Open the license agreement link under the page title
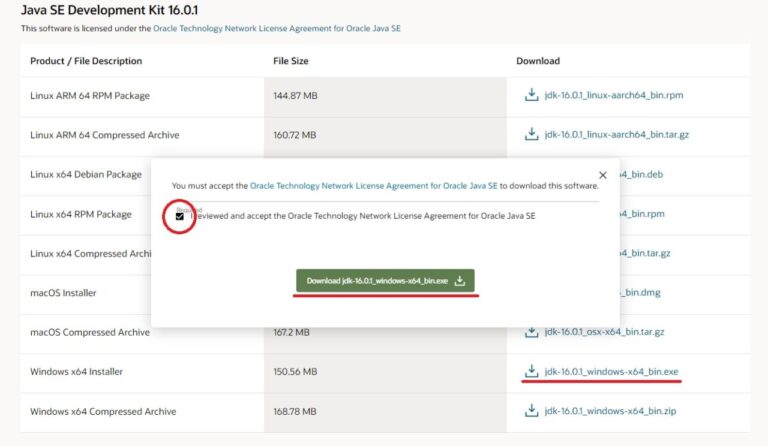 [277, 28]
